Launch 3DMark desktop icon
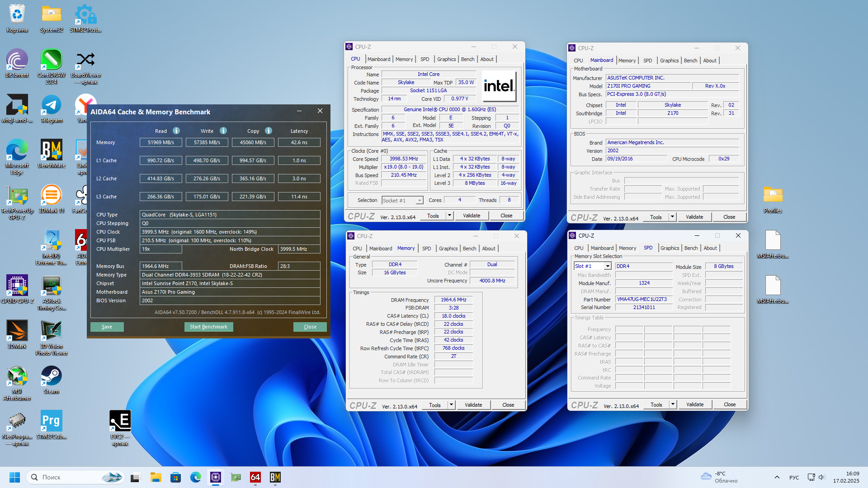Screen dimensions: 868x488 tap(17, 334)
